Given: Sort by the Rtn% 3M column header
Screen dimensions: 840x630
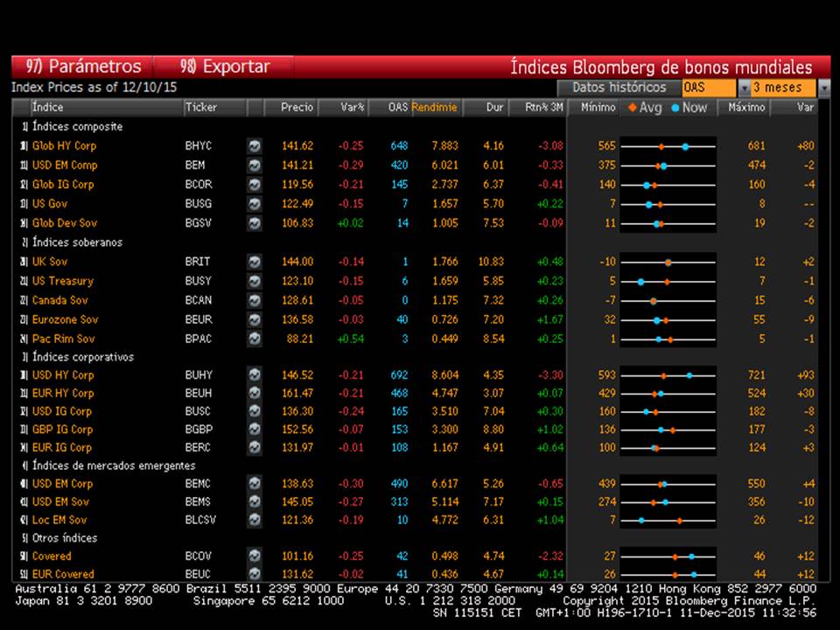Looking at the screenshot, I should click(537, 107).
